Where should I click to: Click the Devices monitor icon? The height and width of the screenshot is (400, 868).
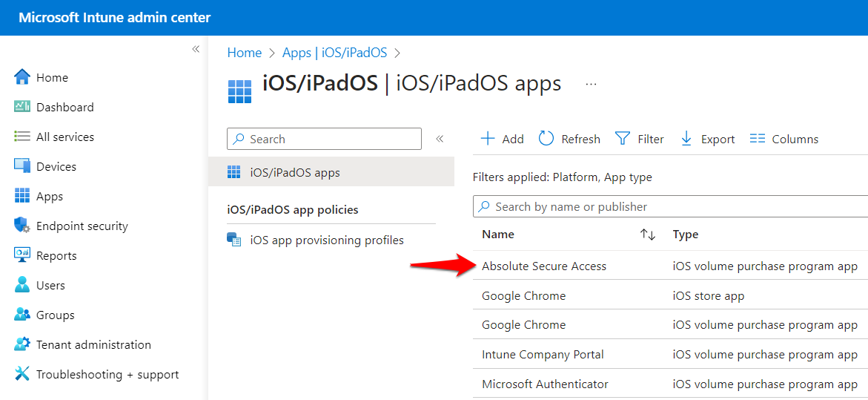(21, 166)
